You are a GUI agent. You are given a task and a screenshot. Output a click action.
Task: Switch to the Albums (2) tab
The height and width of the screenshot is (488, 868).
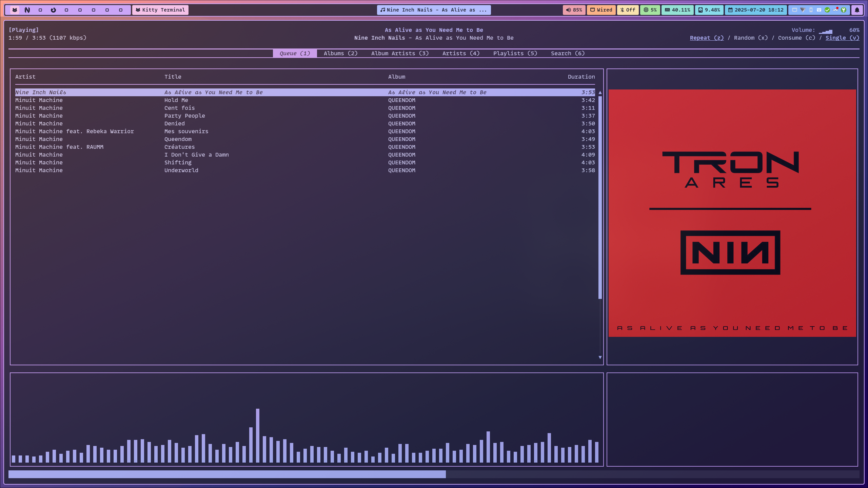pos(340,54)
